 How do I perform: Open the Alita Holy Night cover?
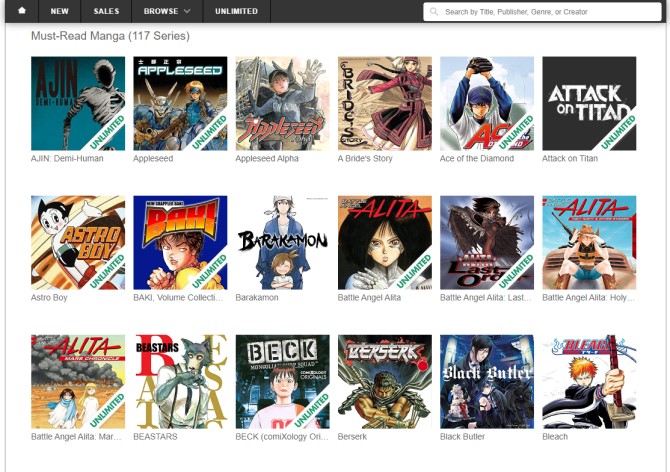click(x=589, y=243)
